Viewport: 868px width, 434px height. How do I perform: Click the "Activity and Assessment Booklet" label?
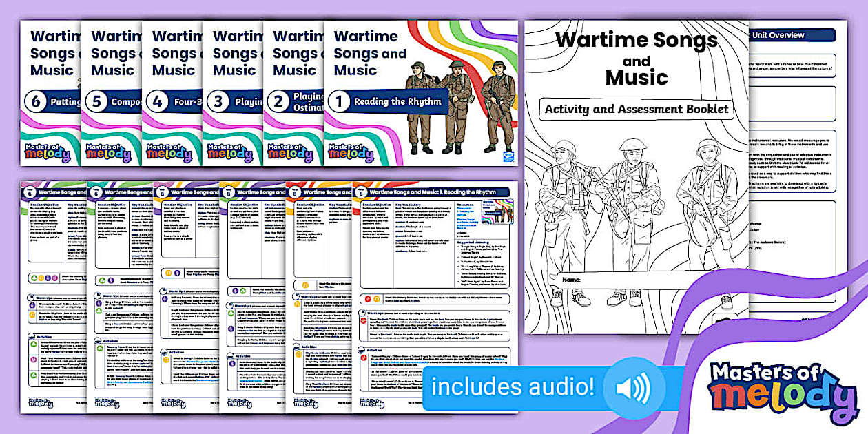[637, 109]
